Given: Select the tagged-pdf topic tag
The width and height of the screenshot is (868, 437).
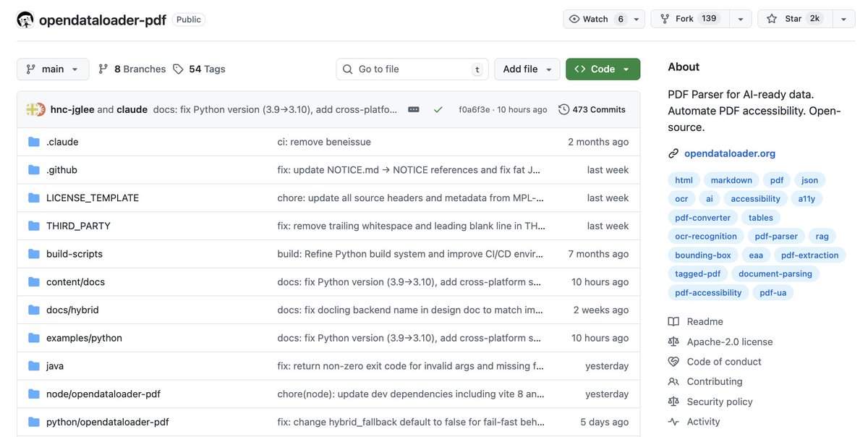Looking at the screenshot, I should 698,273.
